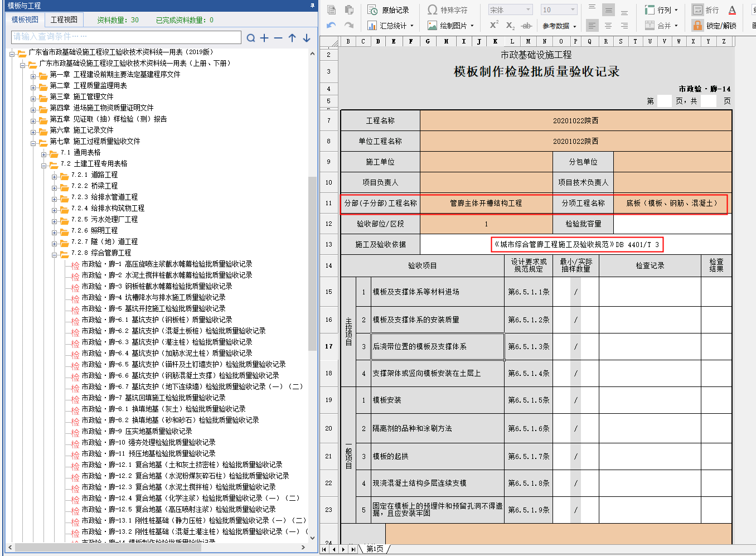Open the 行列 rows and columns dropdown
Viewport: 756px width, 556px height.
coord(661,10)
